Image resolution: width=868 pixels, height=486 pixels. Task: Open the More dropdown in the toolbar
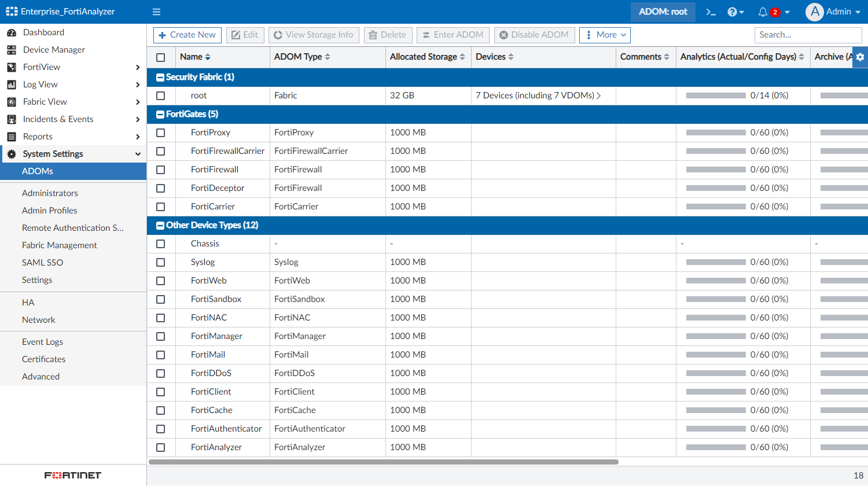click(x=604, y=35)
